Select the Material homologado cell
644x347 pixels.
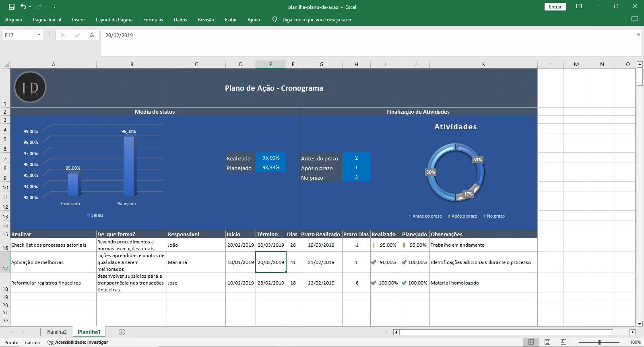point(483,283)
